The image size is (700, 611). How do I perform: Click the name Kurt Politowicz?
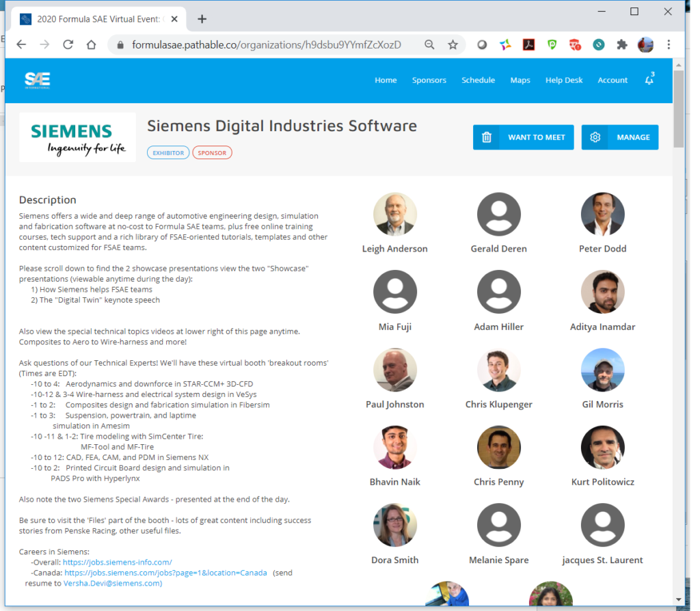603,482
